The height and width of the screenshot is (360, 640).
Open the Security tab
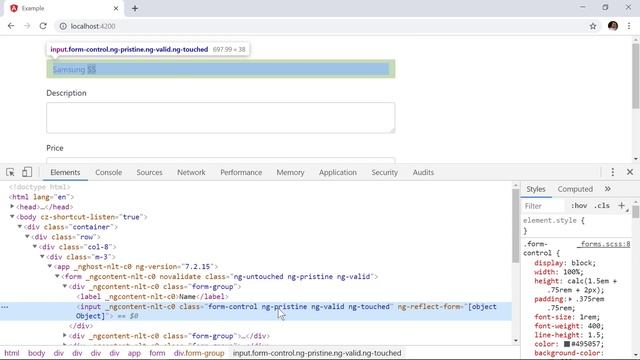click(x=384, y=172)
